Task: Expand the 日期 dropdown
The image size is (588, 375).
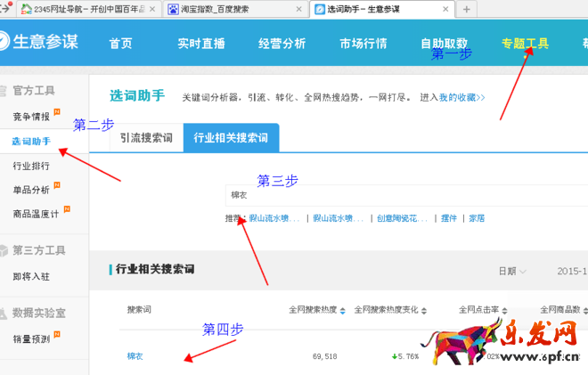Action: point(512,271)
